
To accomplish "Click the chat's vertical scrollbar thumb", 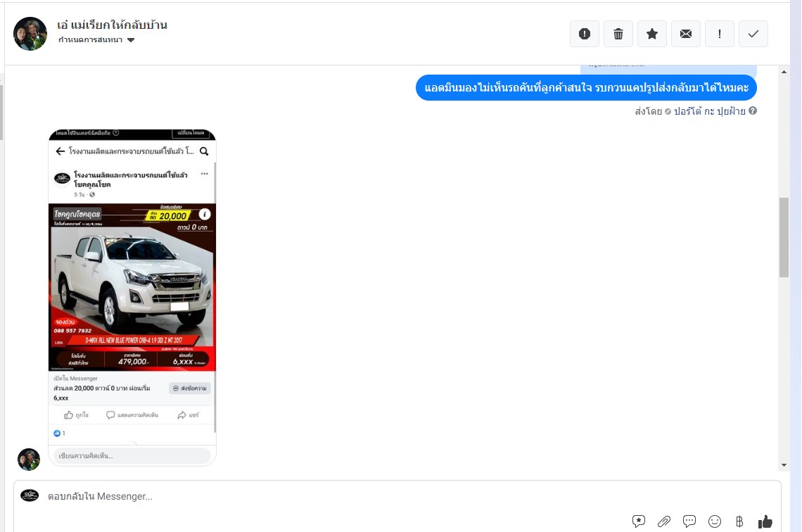I will tap(784, 237).
